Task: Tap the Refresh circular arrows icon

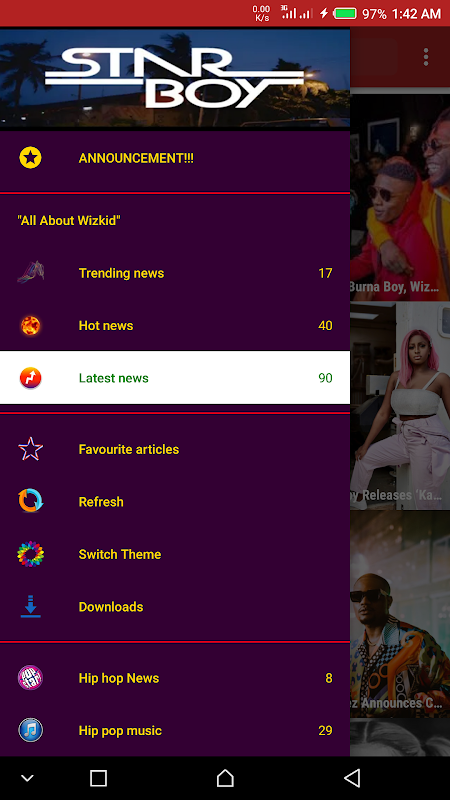Action: pos(31,502)
